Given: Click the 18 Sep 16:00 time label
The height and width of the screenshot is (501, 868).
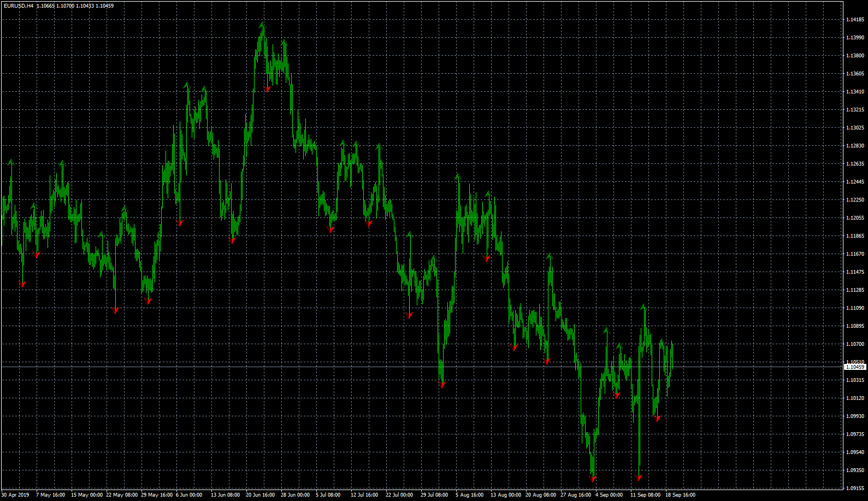Looking at the screenshot, I should tap(681, 495).
